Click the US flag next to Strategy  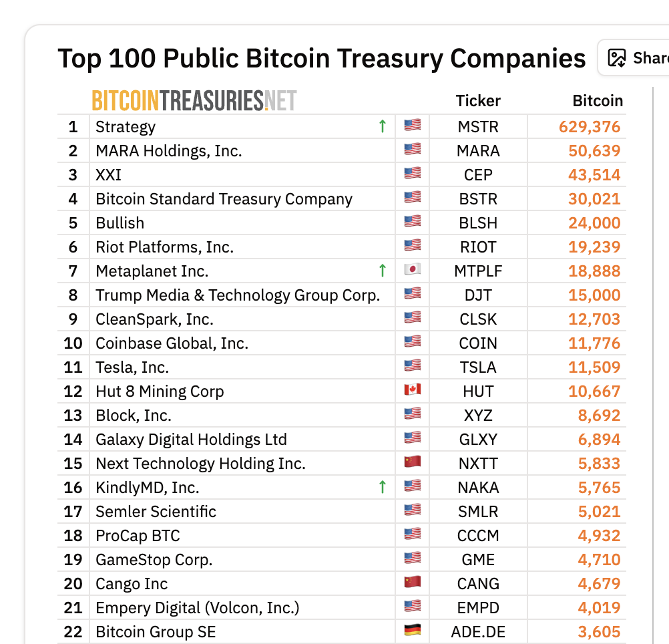point(412,126)
